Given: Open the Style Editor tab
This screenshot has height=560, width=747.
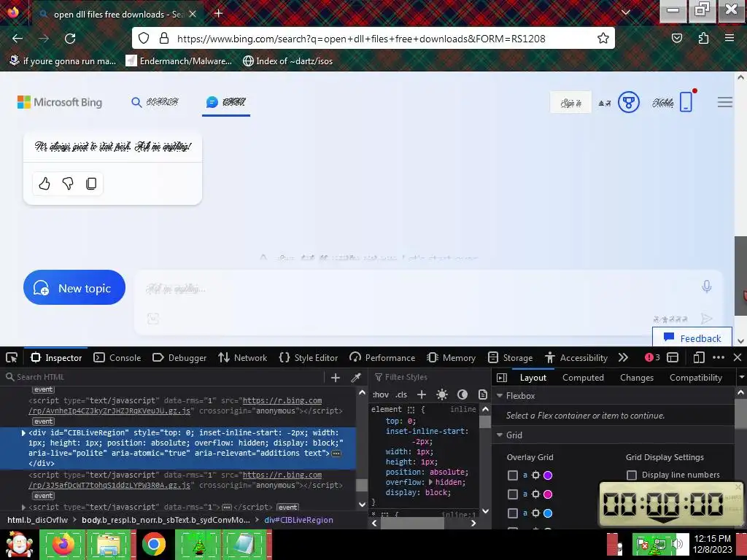Looking at the screenshot, I should click(x=309, y=357).
